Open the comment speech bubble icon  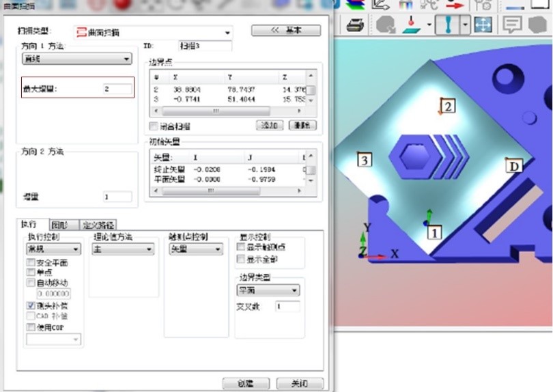[x=512, y=25]
